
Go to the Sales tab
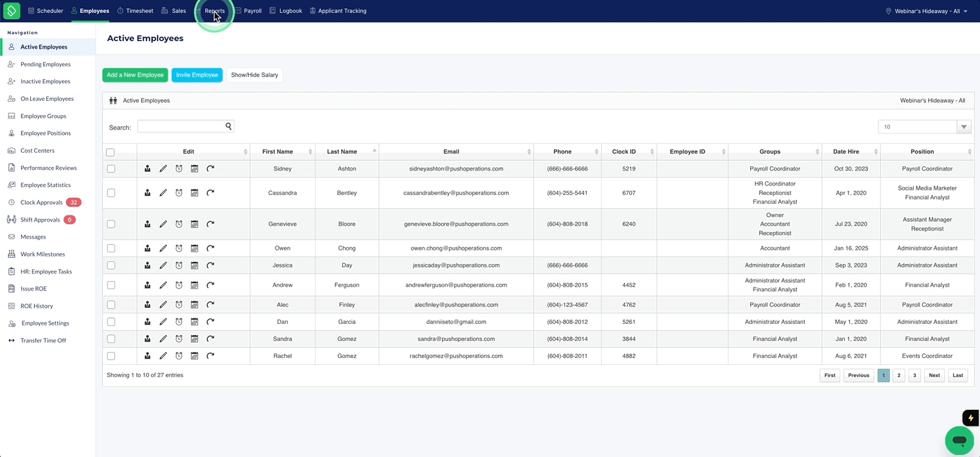[174, 11]
